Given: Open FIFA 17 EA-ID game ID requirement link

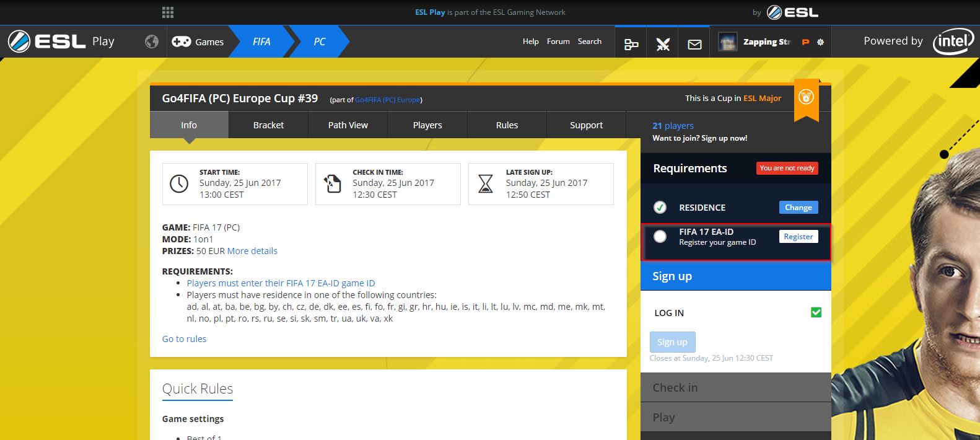Looking at the screenshot, I should click(x=281, y=283).
